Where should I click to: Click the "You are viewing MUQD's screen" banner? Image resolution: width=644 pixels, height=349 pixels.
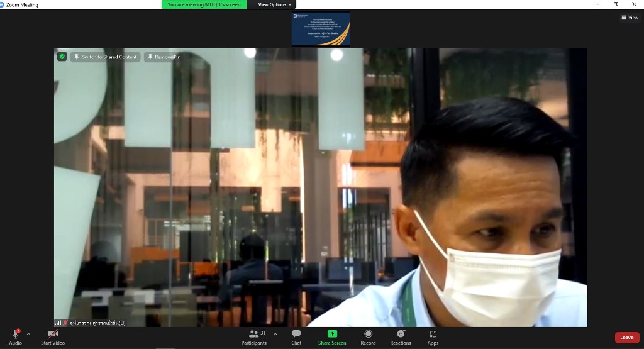(204, 4)
